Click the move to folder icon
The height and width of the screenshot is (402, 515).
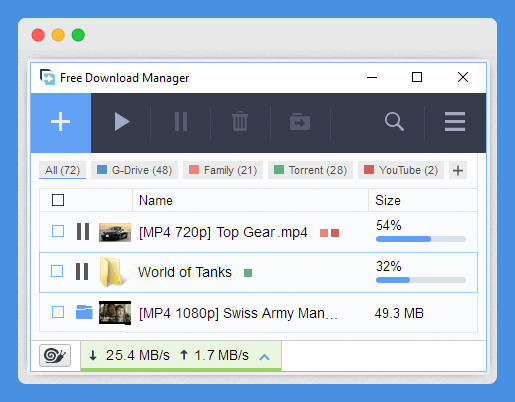point(300,122)
